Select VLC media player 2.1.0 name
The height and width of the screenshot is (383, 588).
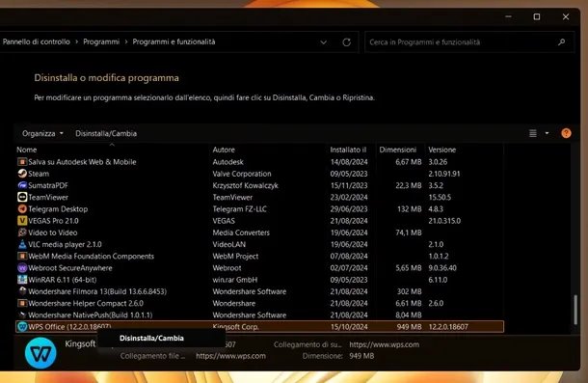pos(65,244)
